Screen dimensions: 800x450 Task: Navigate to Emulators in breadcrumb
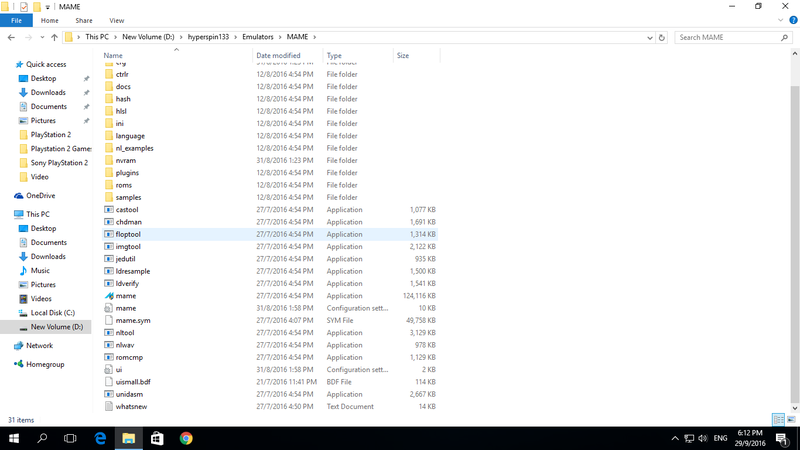pos(258,37)
